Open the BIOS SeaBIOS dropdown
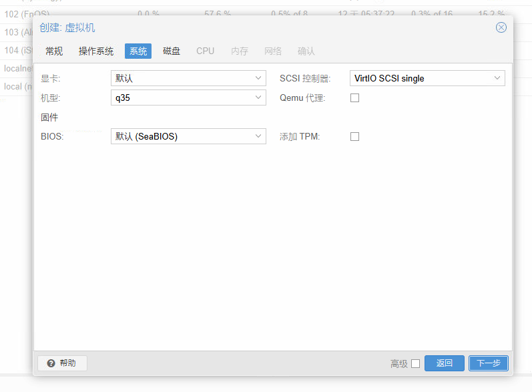The width and height of the screenshot is (532, 392). [x=258, y=136]
